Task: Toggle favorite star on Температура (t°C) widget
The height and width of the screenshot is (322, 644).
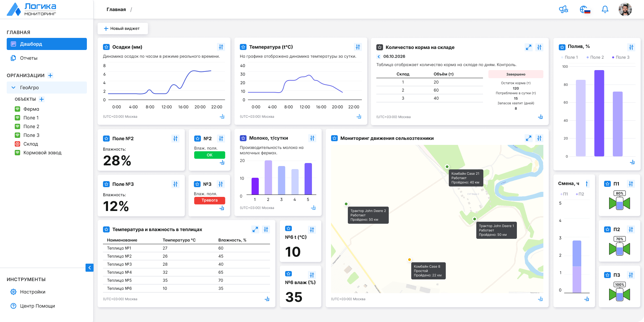Action: tap(243, 47)
